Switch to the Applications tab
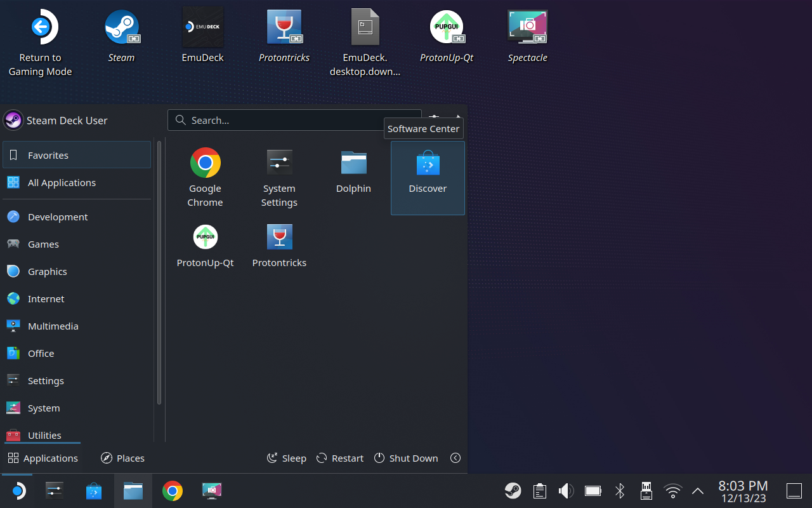 43,458
